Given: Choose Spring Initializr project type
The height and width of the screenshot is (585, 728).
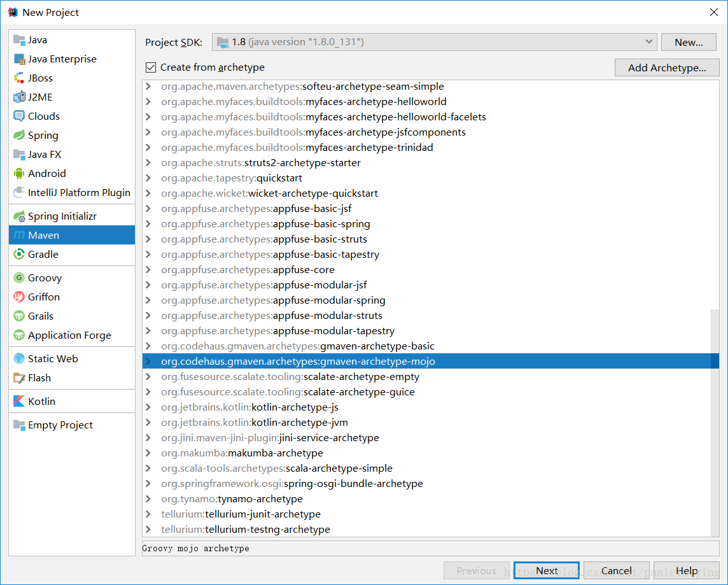Looking at the screenshot, I should (x=72, y=216).
